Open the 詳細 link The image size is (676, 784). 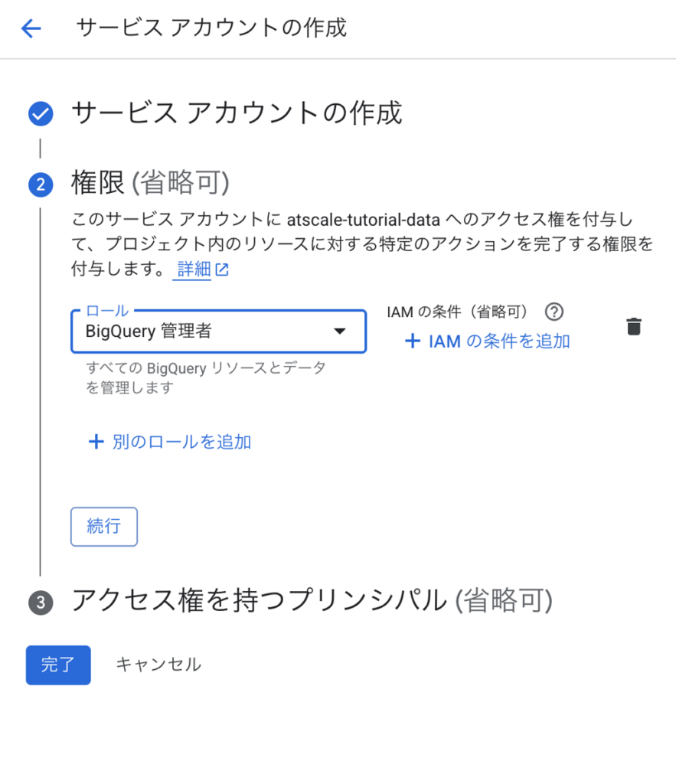194,269
